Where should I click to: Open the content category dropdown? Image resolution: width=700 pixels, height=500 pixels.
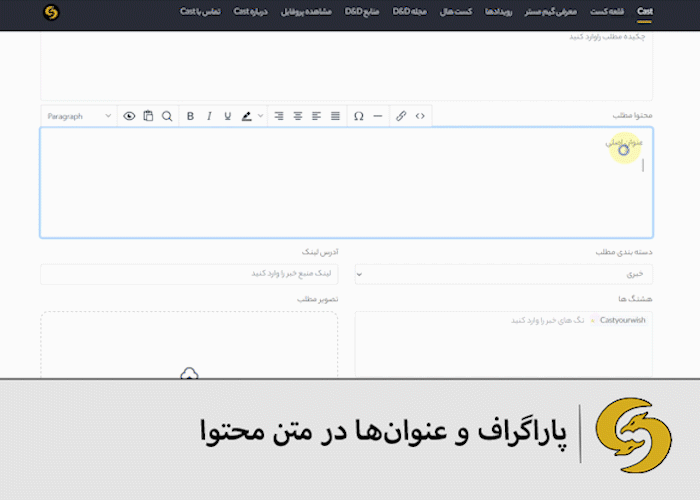[x=504, y=274]
